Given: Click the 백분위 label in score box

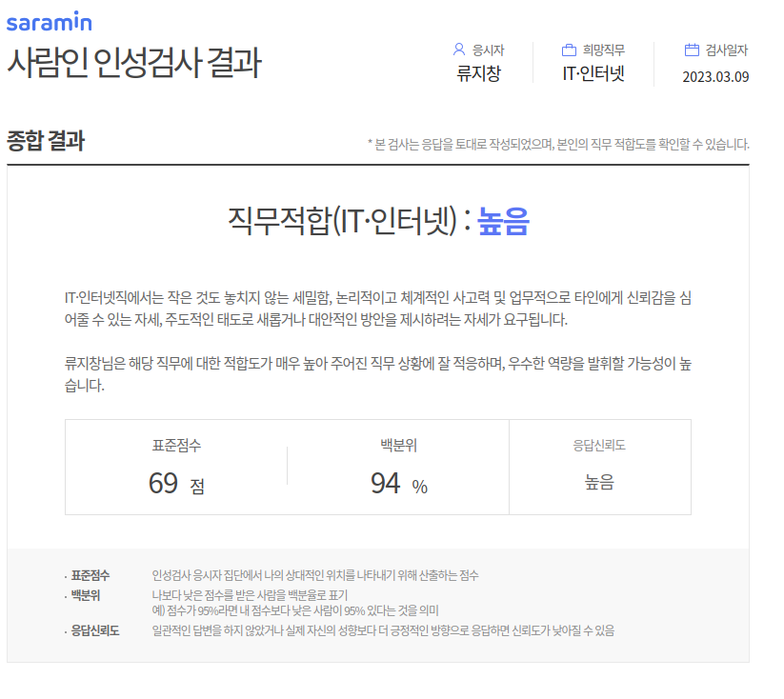Looking at the screenshot, I should 398,445.
